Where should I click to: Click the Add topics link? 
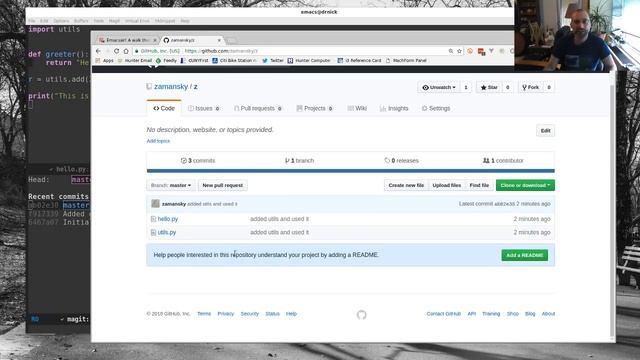pos(158,141)
